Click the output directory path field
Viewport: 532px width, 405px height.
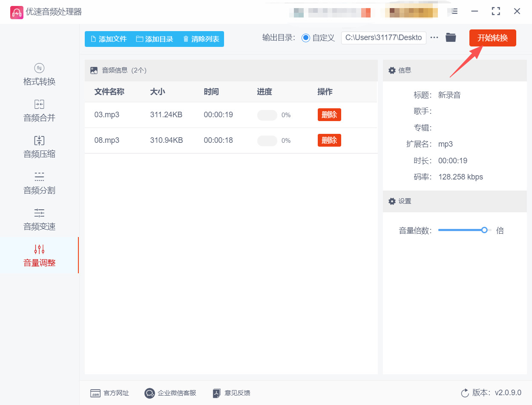(x=384, y=38)
